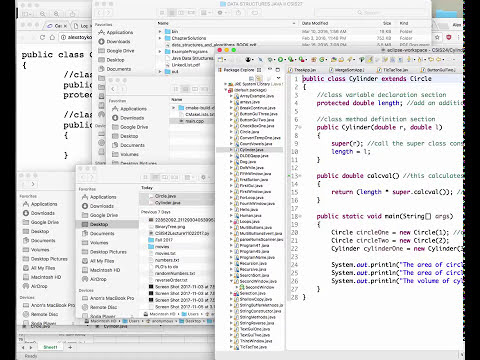Click the Eclipse Search flashlight icon
Screen dimensions: 480x360
click(349, 60)
